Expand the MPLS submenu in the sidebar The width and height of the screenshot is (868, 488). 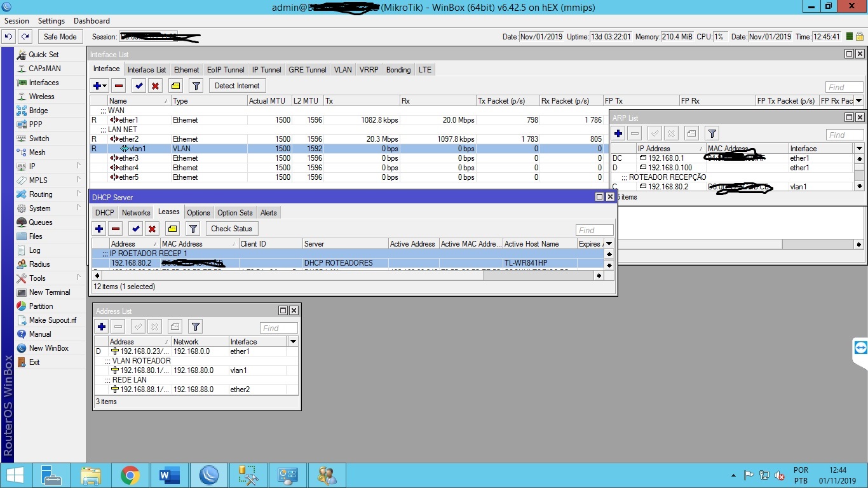pyautogui.click(x=79, y=180)
